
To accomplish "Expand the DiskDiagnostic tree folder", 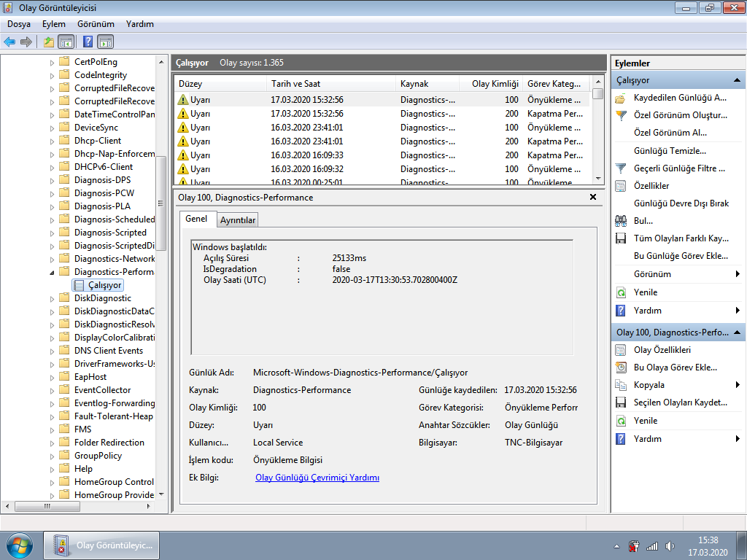I will 52,298.
